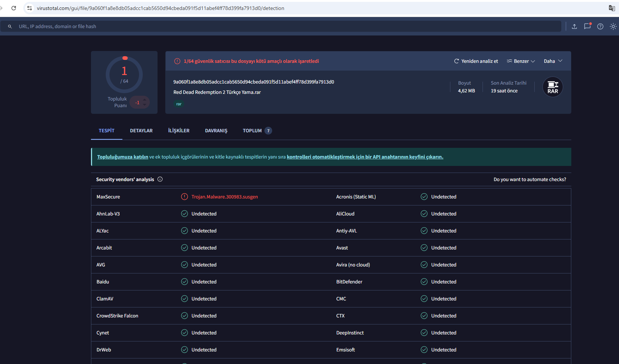Click the Avast undetected check icon
This screenshot has height=364, width=619.
tap(424, 248)
